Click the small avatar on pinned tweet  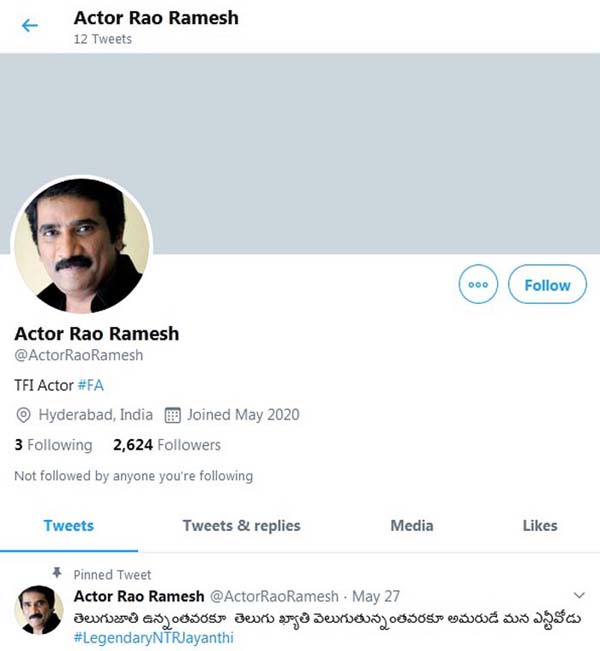point(41,609)
